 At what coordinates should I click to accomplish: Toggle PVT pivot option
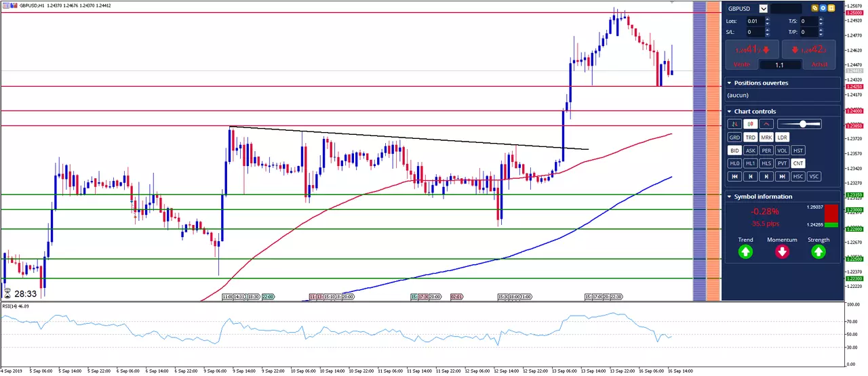click(x=783, y=163)
